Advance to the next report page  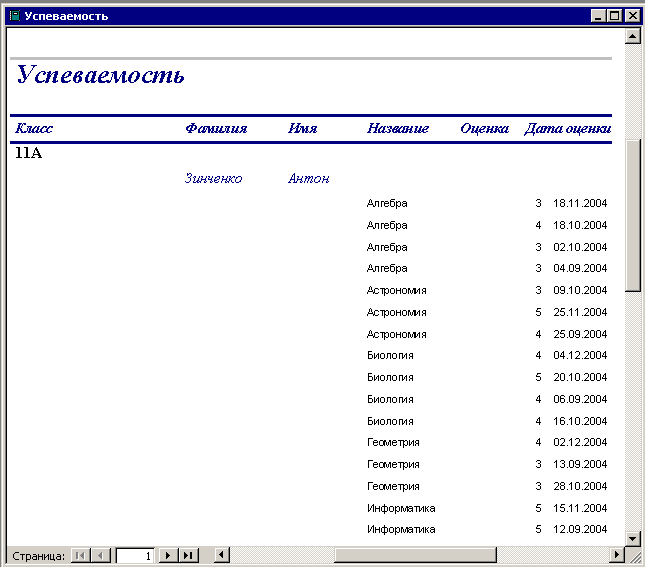168,555
